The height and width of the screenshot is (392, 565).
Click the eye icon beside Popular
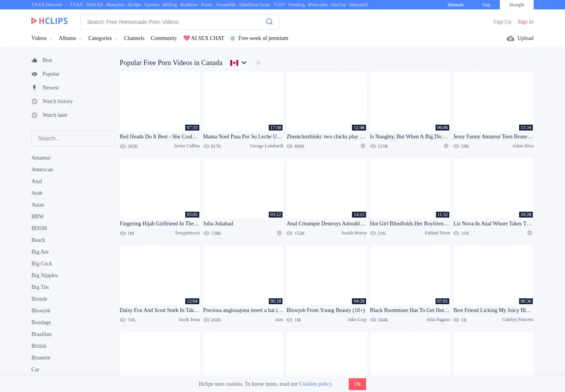click(x=35, y=74)
